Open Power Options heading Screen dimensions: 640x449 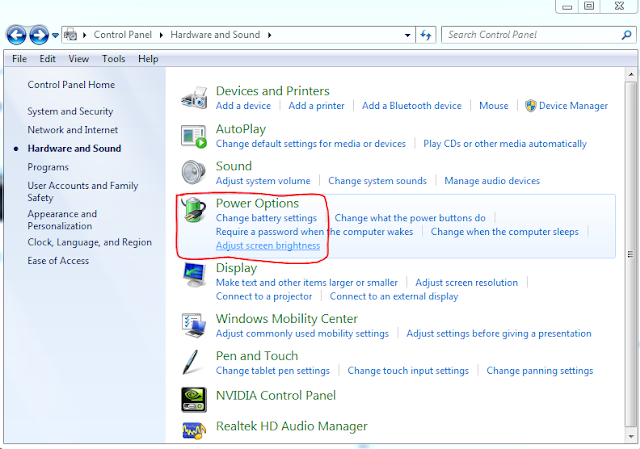(x=257, y=203)
